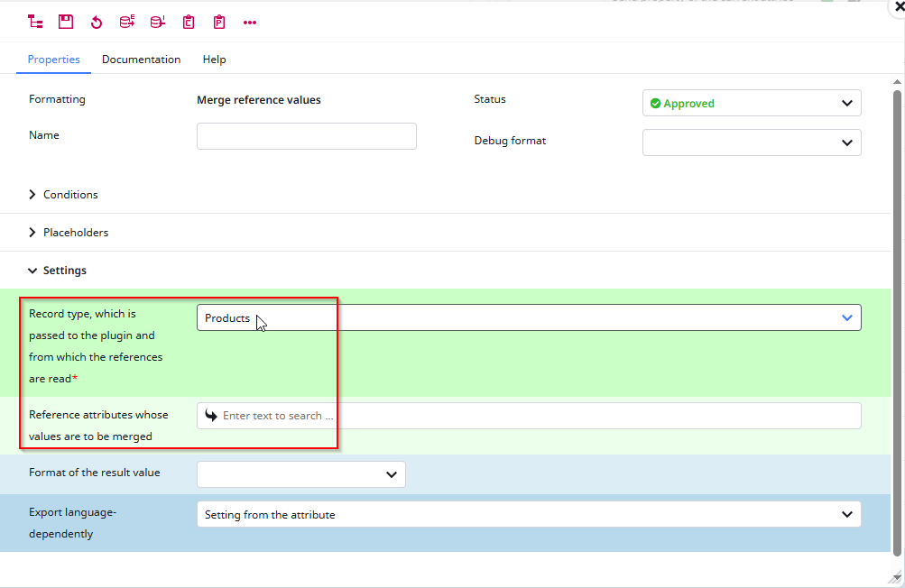The width and height of the screenshot is (905, 588).
Task: Click in the Name input field
Action: [306, 135]
